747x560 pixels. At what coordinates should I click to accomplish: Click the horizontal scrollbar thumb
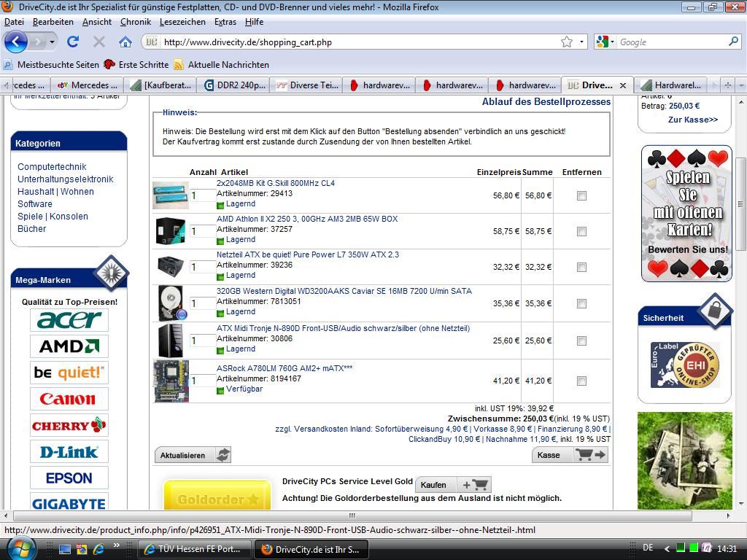pyautogui.click(x=352, y=516)
